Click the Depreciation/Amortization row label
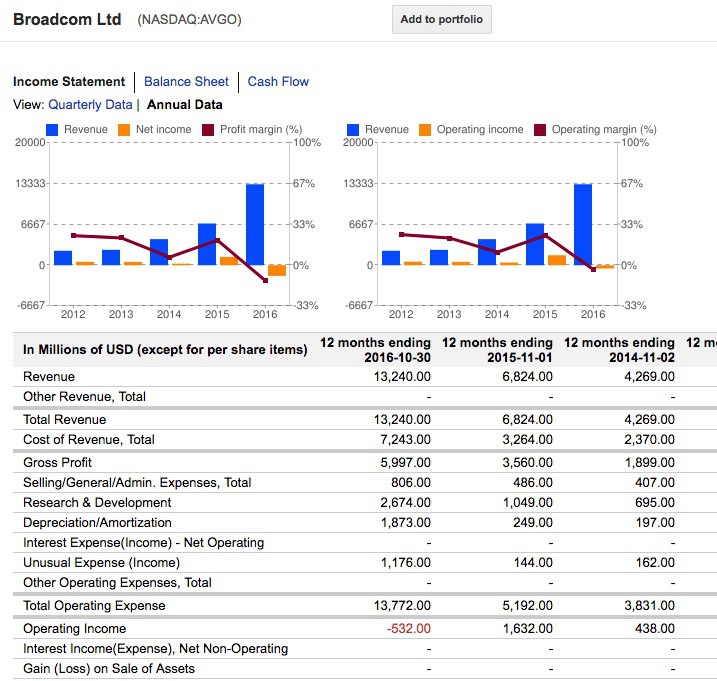The height and width of the screenshot is (681, 717). pos(97,522)
